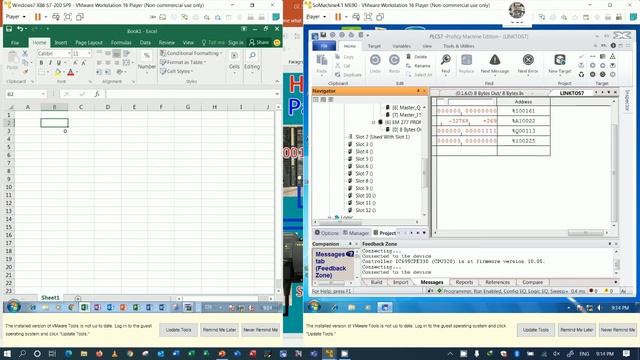Click the Italic icon in Excel ribbon

click(x=50, y=63)
